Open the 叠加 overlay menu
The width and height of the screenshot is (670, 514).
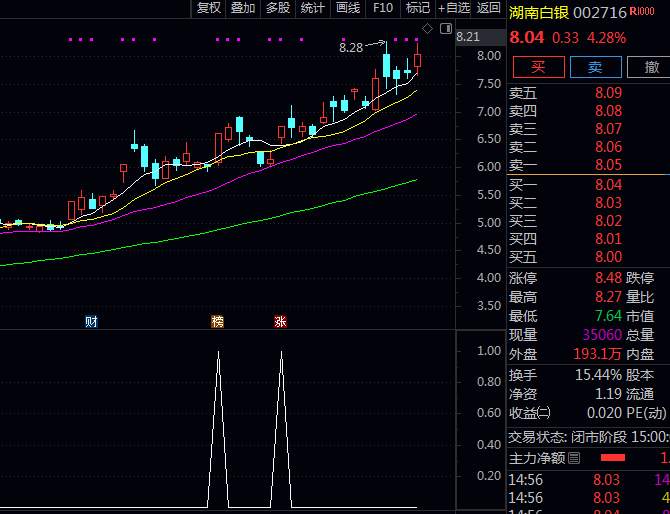click(243, 8)
